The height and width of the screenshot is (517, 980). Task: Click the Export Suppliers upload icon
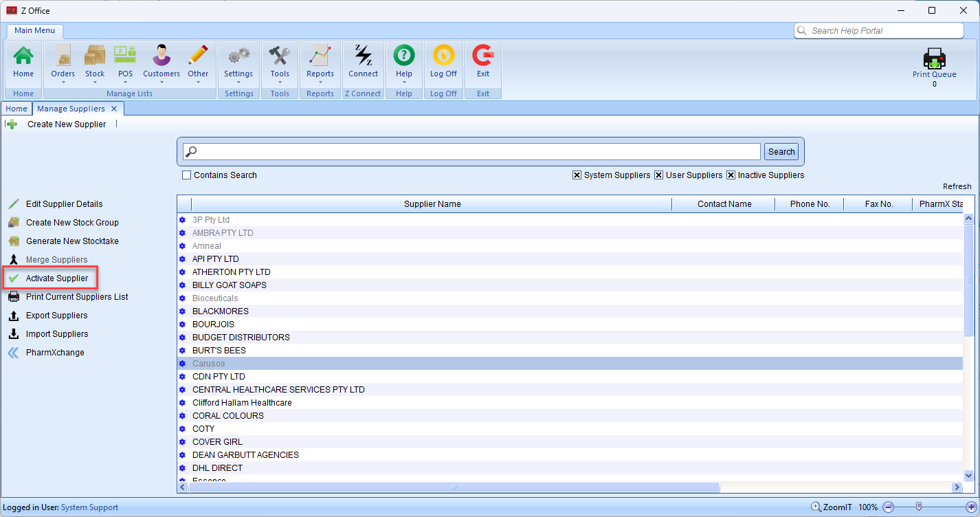(x=13, y=316)
